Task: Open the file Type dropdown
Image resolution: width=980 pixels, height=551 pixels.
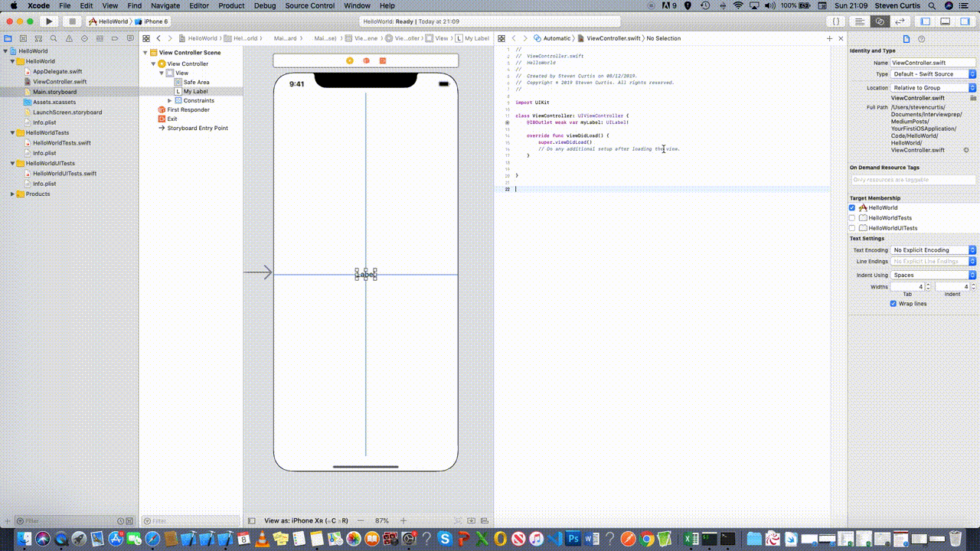Action: 933,74
